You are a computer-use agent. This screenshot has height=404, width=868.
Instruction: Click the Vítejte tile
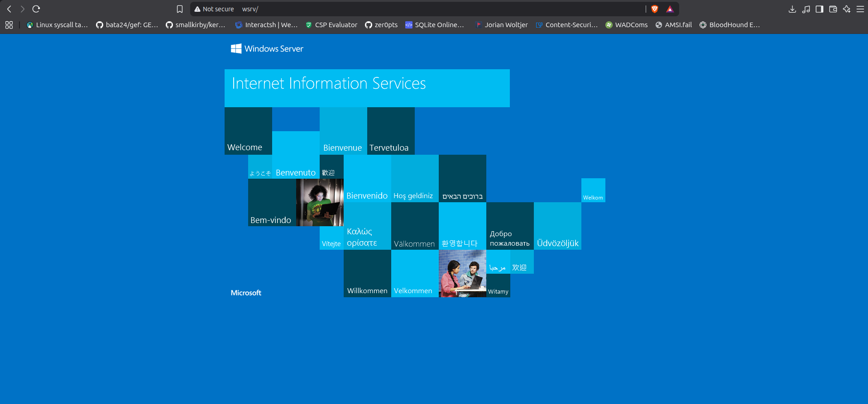(x=331, y=238)
